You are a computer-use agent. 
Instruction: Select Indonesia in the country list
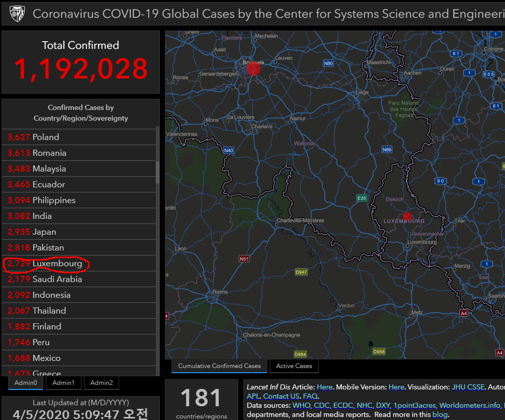pos(79,295)
